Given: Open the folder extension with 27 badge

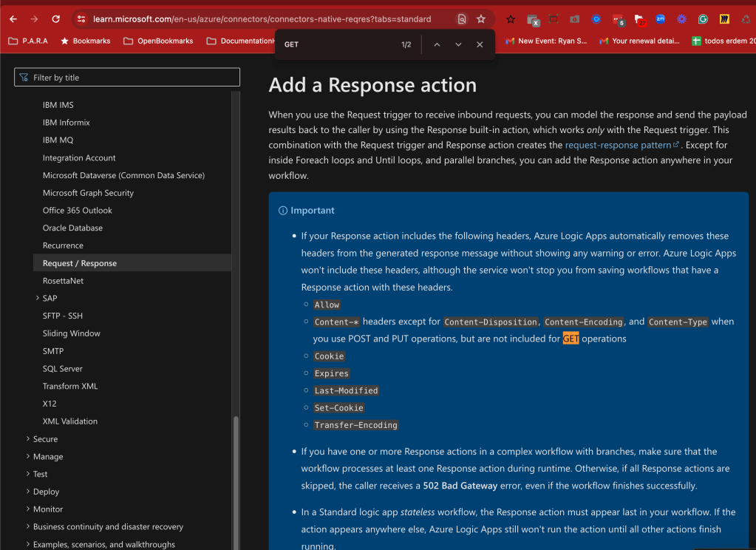Looking at the screenshot, I should (640, 20).
